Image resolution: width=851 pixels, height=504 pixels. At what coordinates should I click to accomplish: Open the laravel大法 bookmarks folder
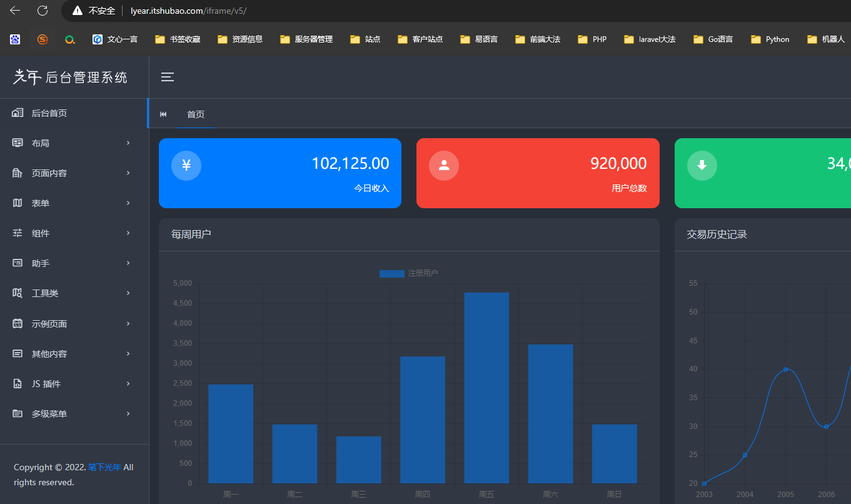[650, 39]
